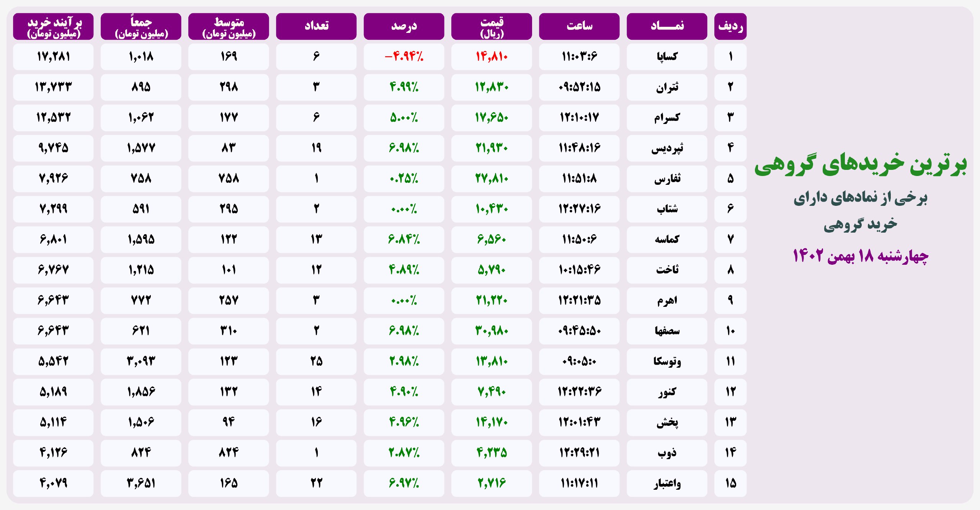This screenshot has width=980, height=510.
Task: Select the ذوب symbol cell
Action: [666, 453]
